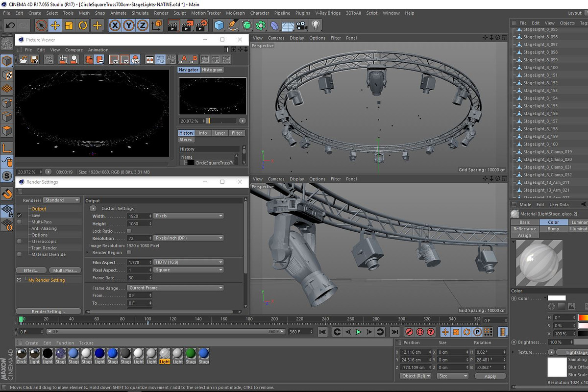Click the Multi-Pass... button
This screenshot has height=392, width=588.
coord(65,270)
